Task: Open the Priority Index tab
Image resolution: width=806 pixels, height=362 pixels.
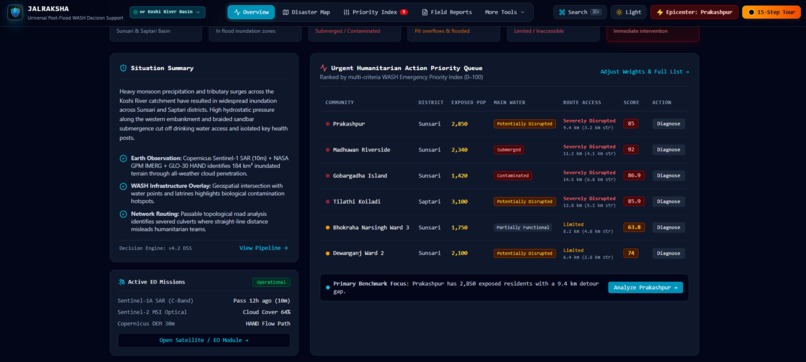Action: (376, 12)
